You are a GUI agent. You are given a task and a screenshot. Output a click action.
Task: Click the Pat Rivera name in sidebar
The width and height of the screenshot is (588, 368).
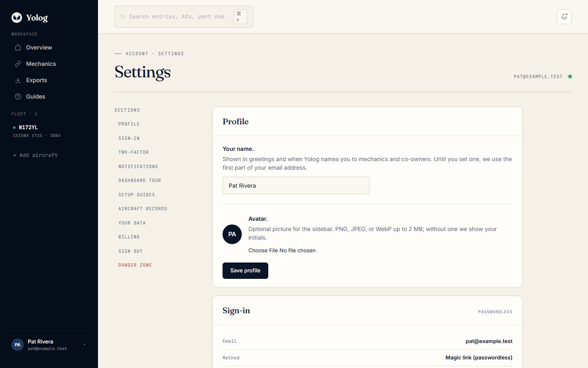(40, 341)
